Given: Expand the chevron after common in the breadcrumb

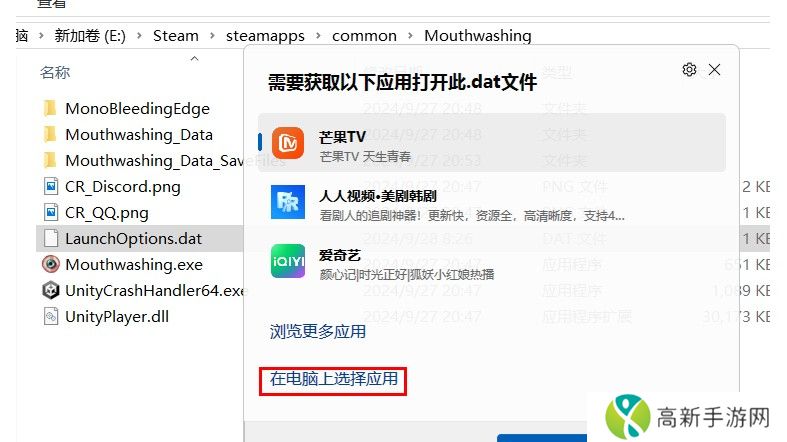Looking at the screenshot, I should pos(411,36).
